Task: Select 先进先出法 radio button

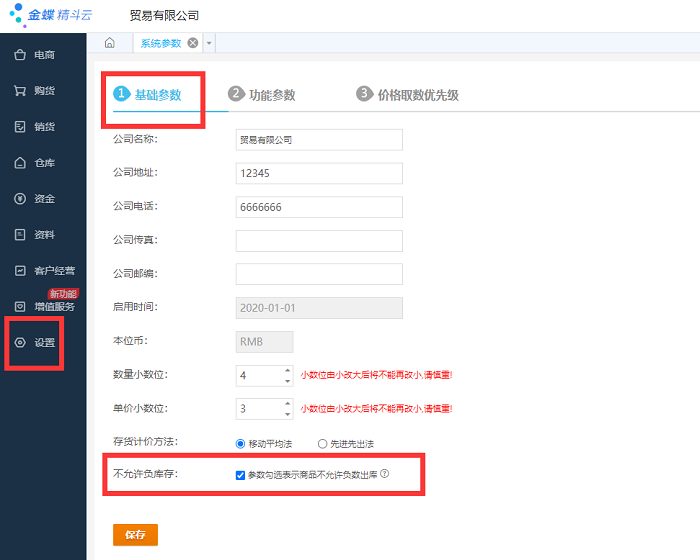Action: 322,443
